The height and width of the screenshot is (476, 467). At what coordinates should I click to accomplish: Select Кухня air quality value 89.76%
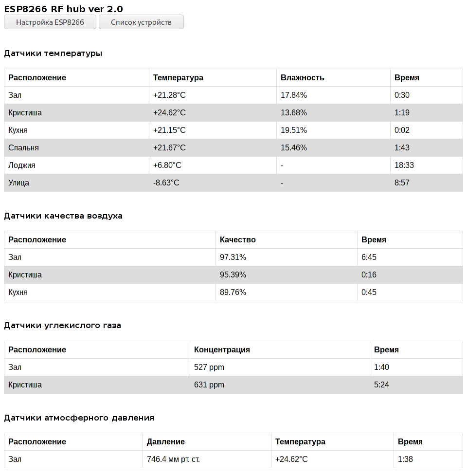click(x=233, y=293)
